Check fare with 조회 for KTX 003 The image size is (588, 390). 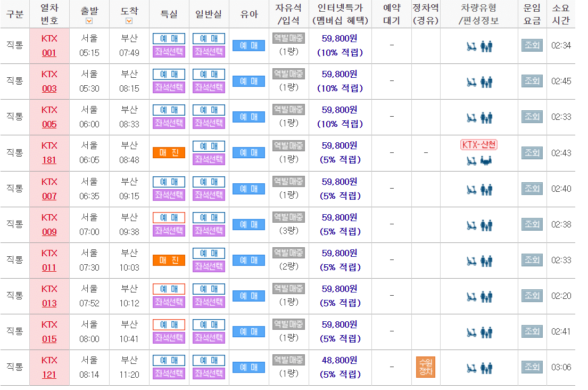[532, 81]
